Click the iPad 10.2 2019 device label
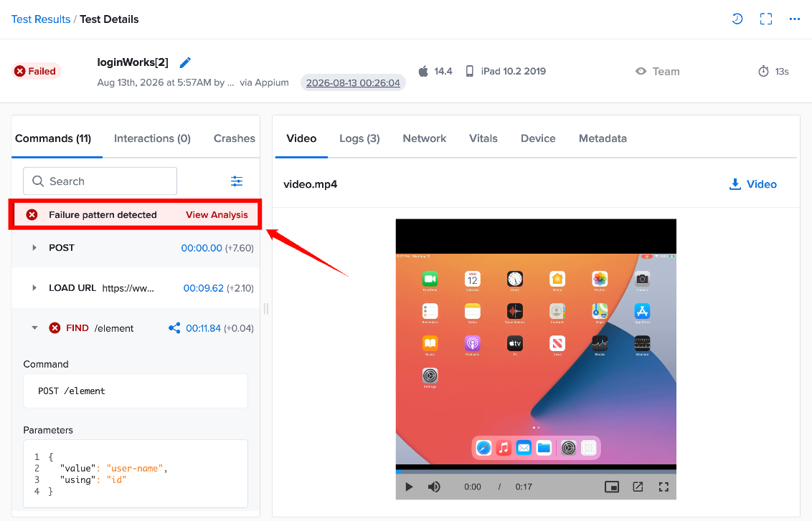This screenshot has height=521, width=812. coord(513,72)
